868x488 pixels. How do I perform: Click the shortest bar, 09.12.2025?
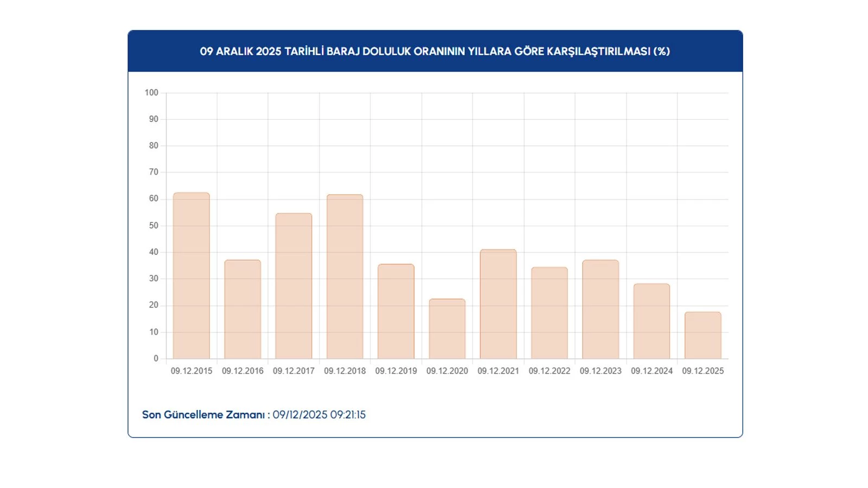(x=703, y=335)
